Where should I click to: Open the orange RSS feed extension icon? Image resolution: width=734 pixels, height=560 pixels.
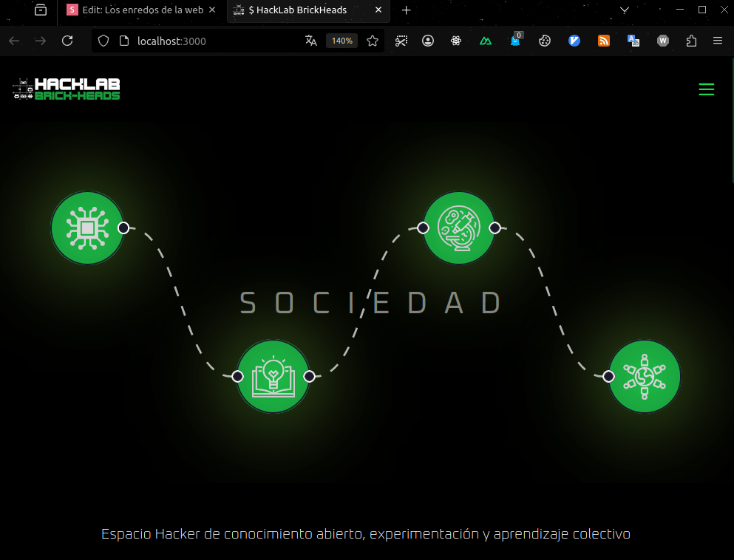(x=604, y=41)
